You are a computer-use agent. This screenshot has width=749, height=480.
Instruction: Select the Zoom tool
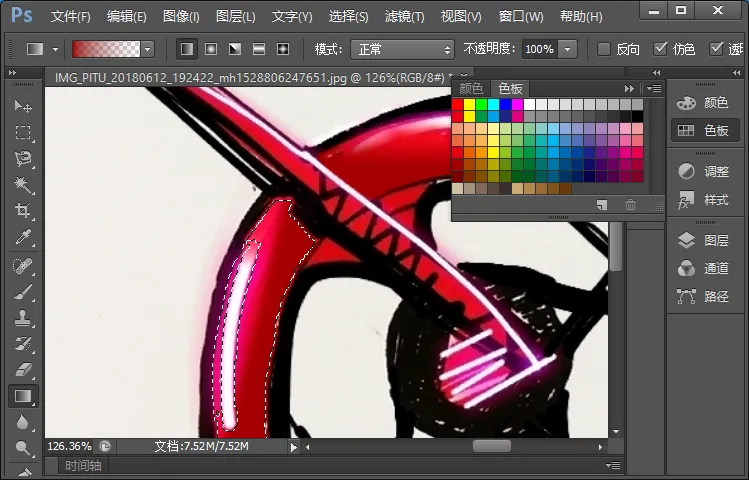22,448
